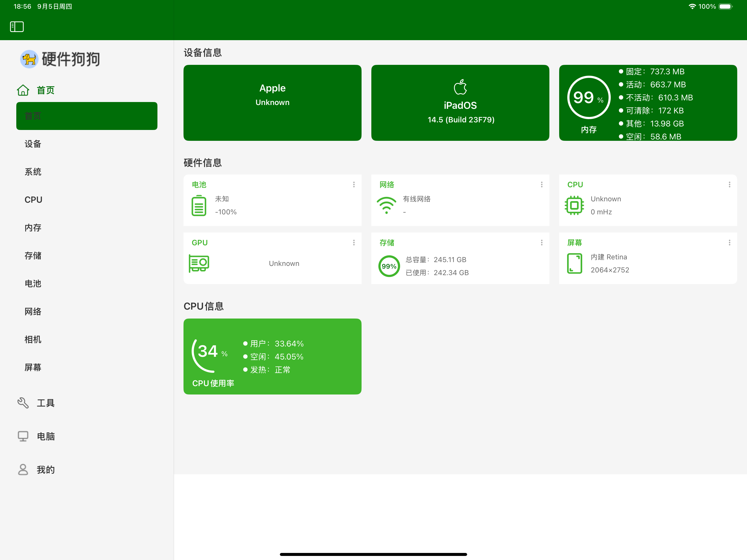Click 有线网络 network type text
The width and height of the screenshot is (747, 560).
(416, 199)
